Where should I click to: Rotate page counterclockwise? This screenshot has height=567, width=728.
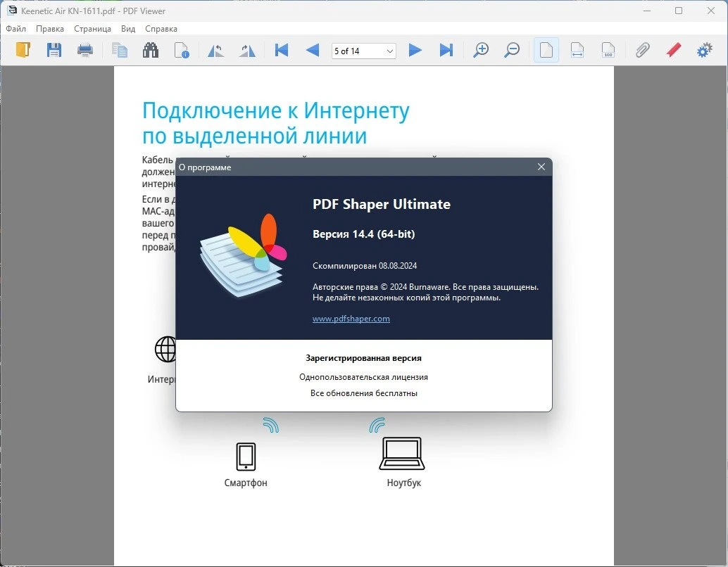[216, 50]
